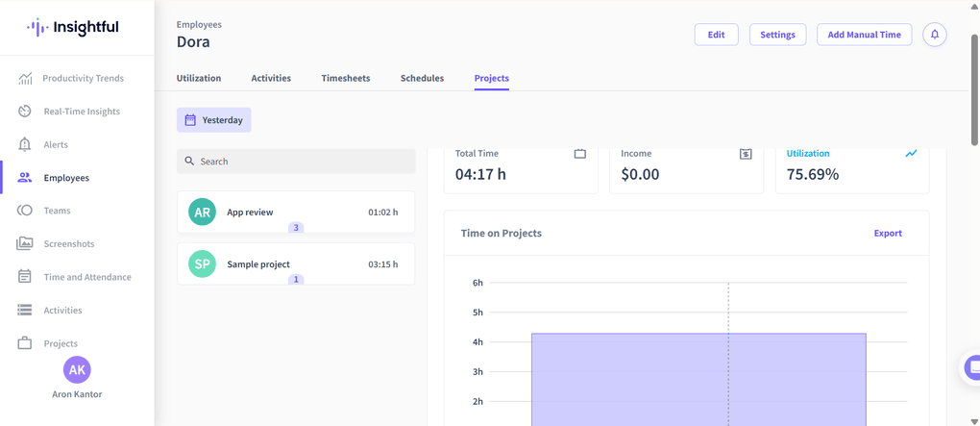Open the Yesterday date picker
The image size is (980, 426).
213,120
